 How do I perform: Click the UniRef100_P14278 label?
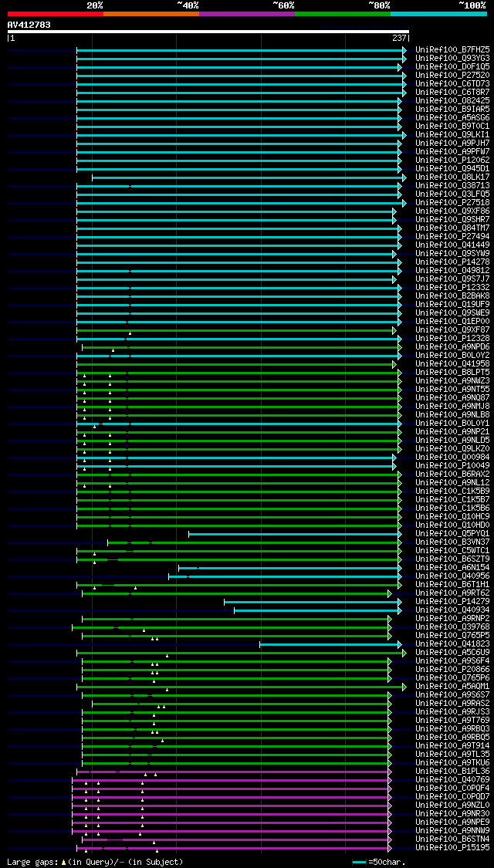(x=452, y=262)
